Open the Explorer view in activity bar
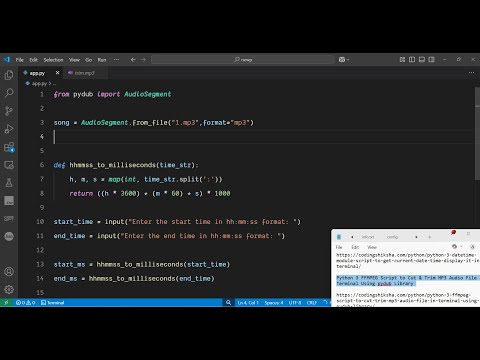The height and width of the screenshot is (360, 480). point(9,75)
